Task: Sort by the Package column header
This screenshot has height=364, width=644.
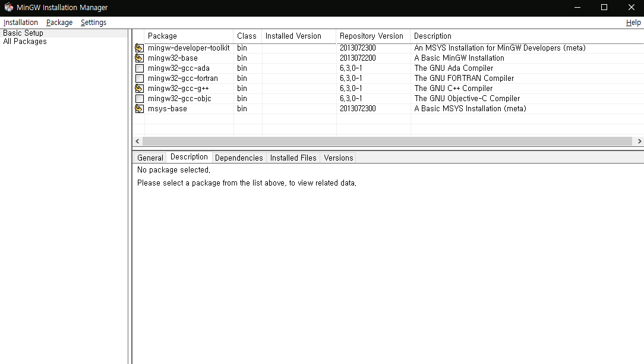Action: tap(189, 36)
